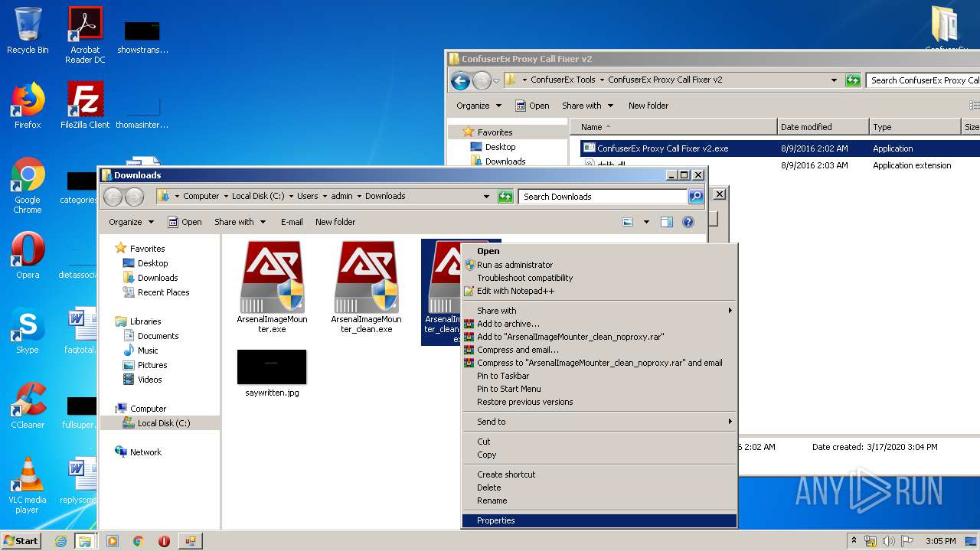Sort by Date modified column in ConfuserEx window
This screenshot has width=980, height=551.
(x=823, y=127)
